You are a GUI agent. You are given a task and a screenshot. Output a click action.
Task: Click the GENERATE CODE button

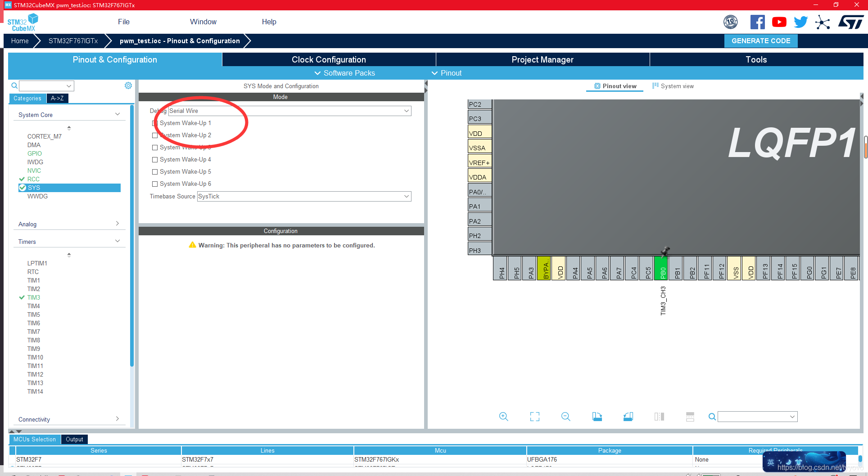coord(761,40)
